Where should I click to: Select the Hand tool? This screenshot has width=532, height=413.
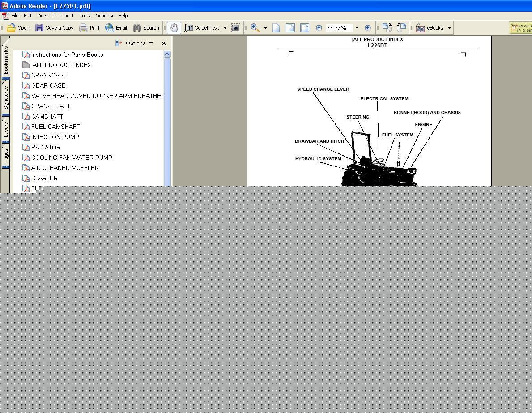point(174,28)
